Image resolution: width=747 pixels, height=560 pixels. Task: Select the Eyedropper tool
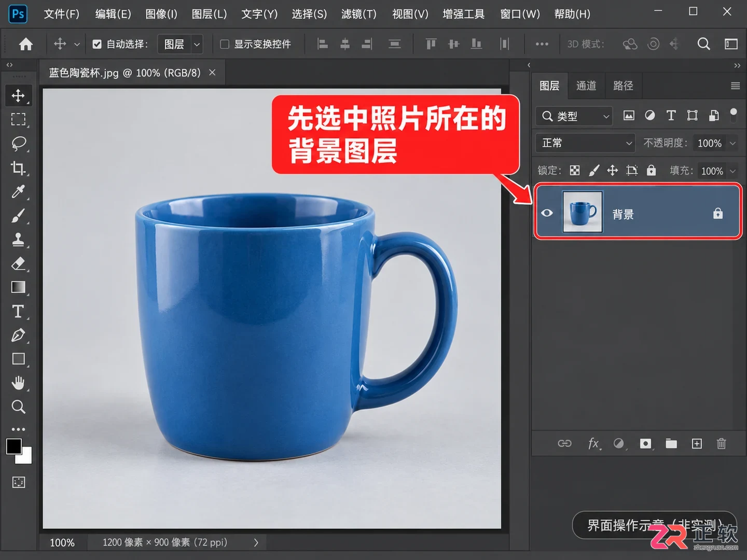click(18, 191)
